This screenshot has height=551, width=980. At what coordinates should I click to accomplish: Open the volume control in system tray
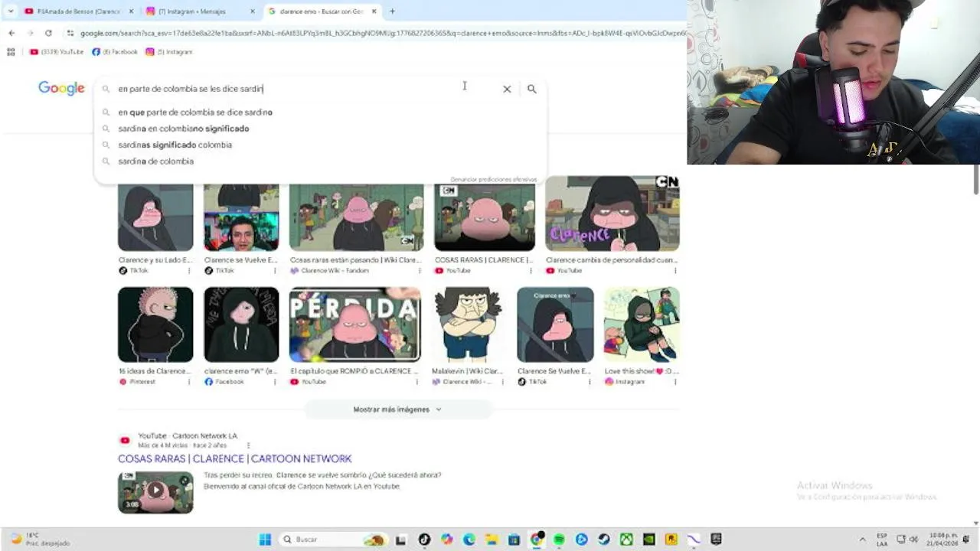tap(913, 540)
